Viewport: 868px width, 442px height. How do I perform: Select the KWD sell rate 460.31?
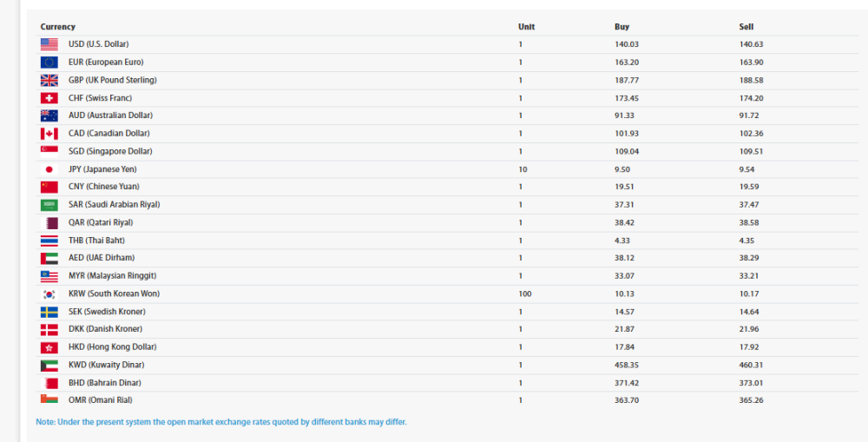pos(751,365)
